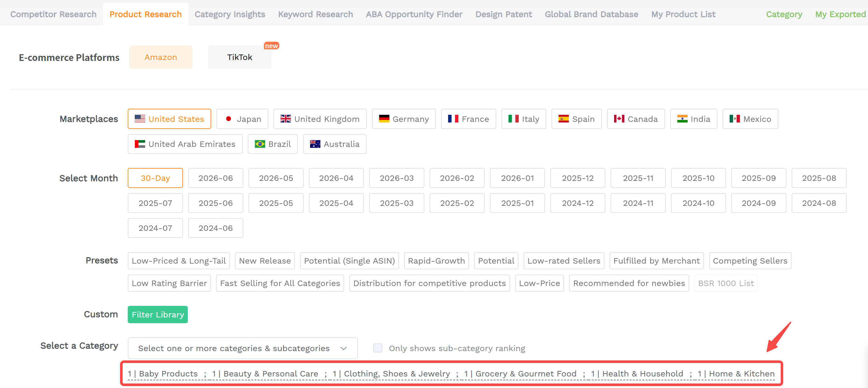Viewport: 868px width, 388px height.
Task: Open the Design Patent tab
Action: [x=503, y=14]
